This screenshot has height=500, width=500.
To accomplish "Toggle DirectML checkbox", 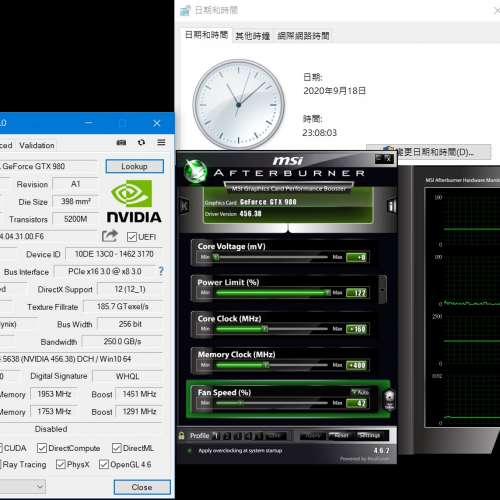I will coord(117,448).
